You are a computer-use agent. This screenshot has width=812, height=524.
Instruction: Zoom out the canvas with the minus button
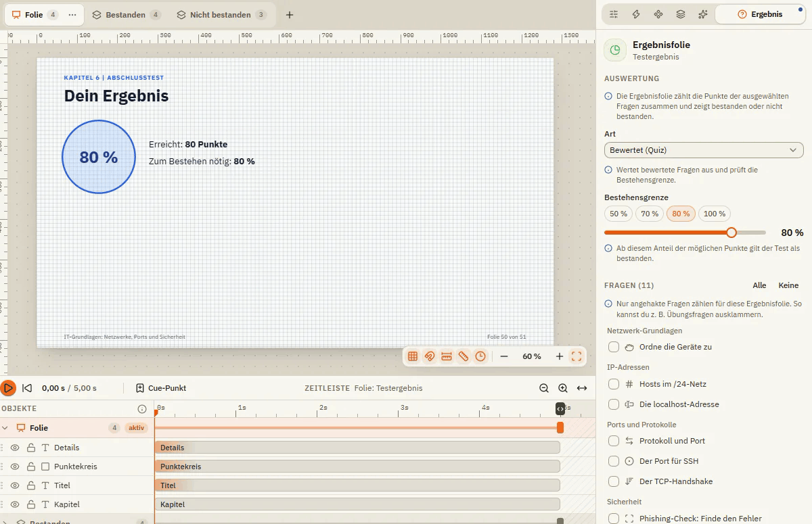pyautogui.click(x=504, y=356)
